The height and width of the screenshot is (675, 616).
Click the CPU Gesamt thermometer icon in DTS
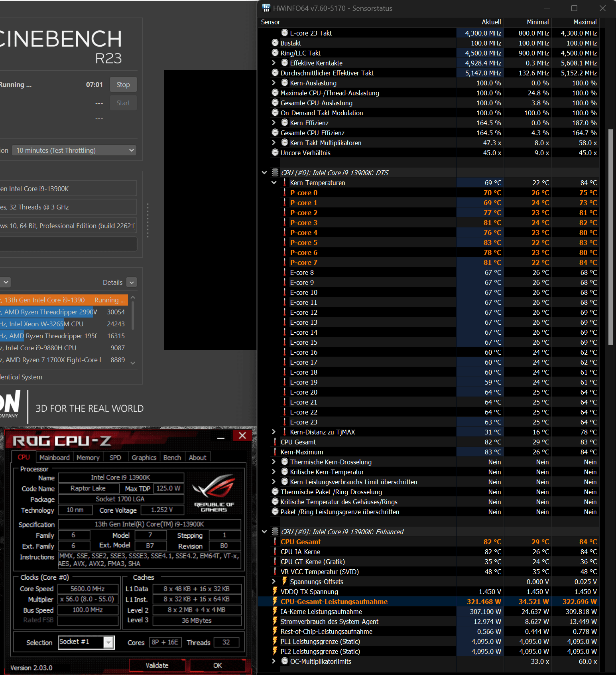point(275,442)
